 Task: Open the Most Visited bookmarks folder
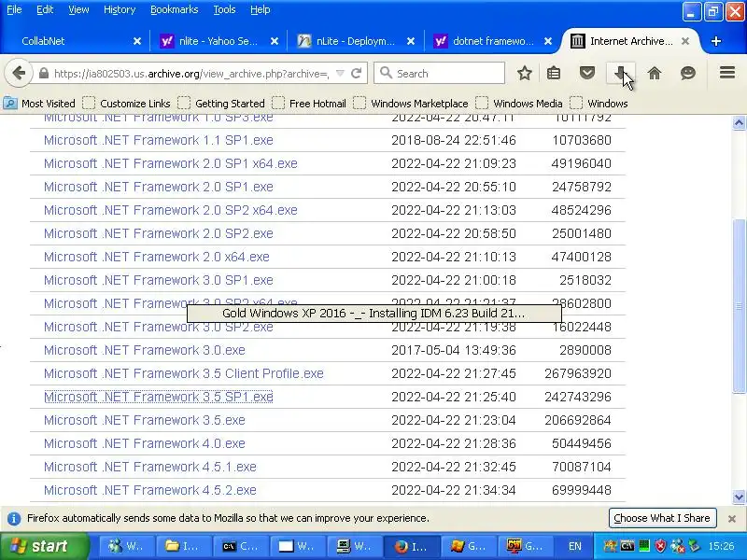(39, 104)
